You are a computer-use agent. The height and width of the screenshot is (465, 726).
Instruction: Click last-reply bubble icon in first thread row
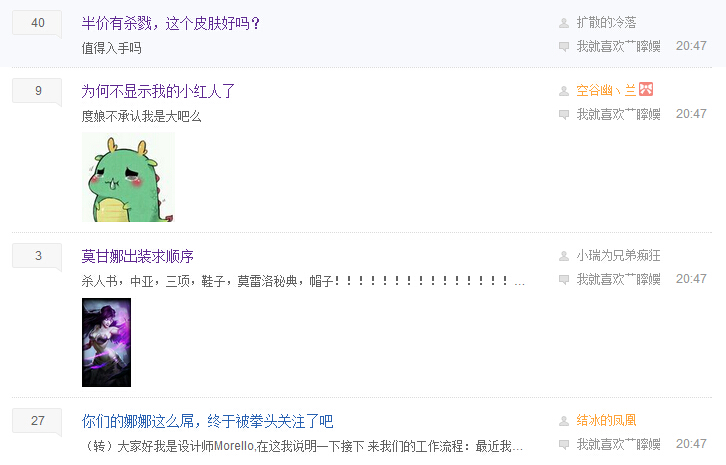pos(564,47)
